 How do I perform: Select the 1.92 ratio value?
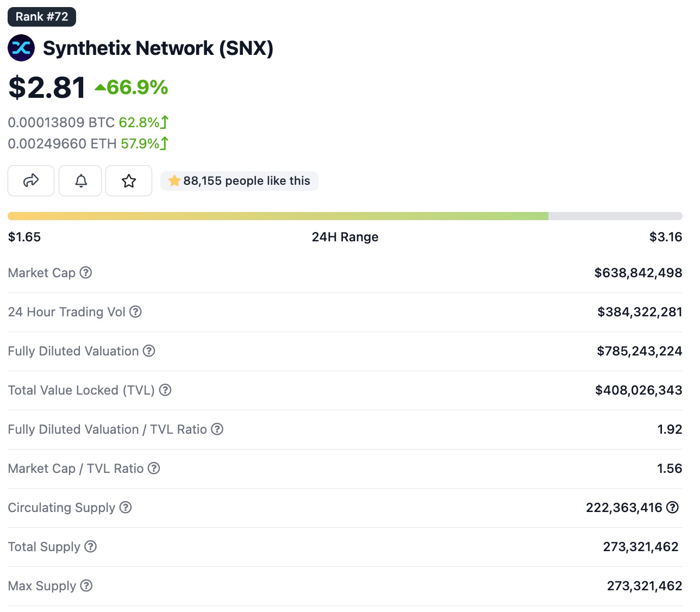tap(670, 429)
